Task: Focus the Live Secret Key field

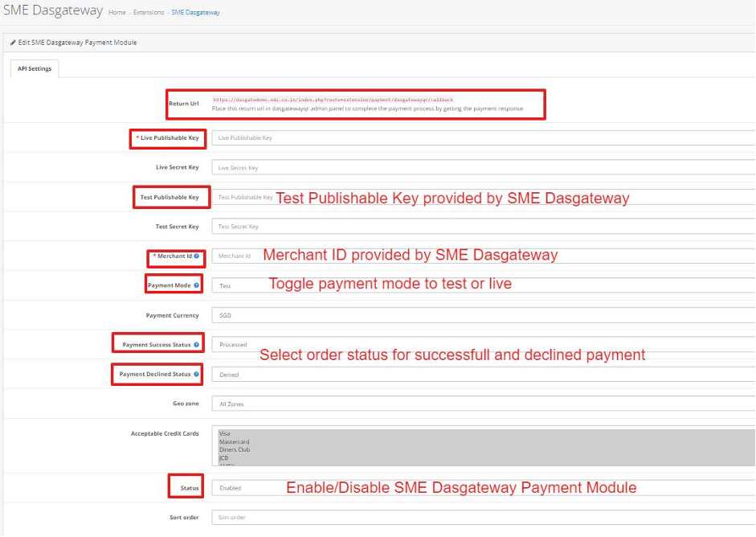Action: [x=484, y=167]
